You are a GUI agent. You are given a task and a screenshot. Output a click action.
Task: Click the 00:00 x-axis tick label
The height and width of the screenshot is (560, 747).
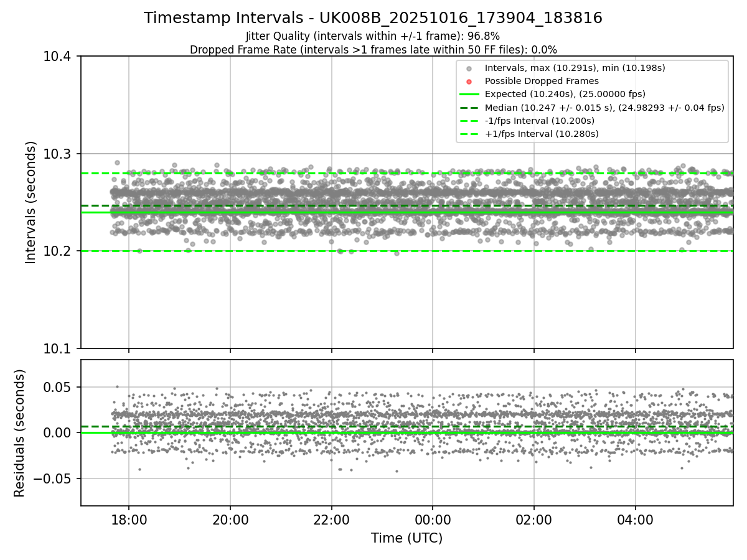tap(433, 519)
